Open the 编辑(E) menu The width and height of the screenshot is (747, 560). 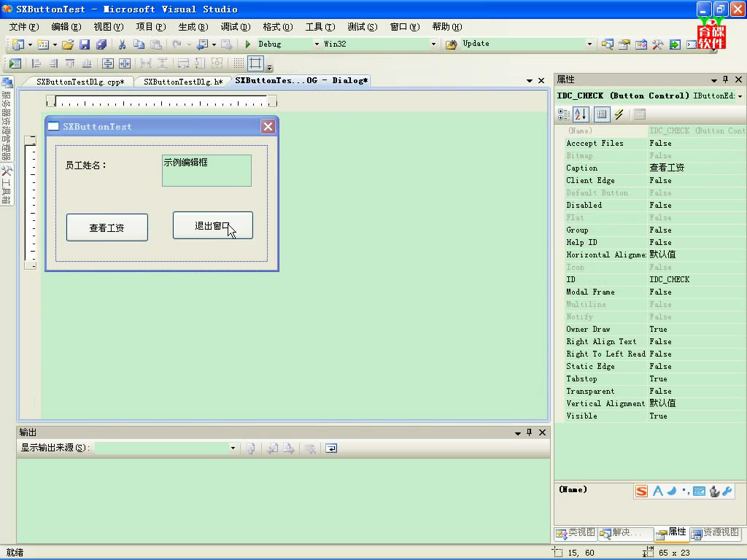[66, 27]
